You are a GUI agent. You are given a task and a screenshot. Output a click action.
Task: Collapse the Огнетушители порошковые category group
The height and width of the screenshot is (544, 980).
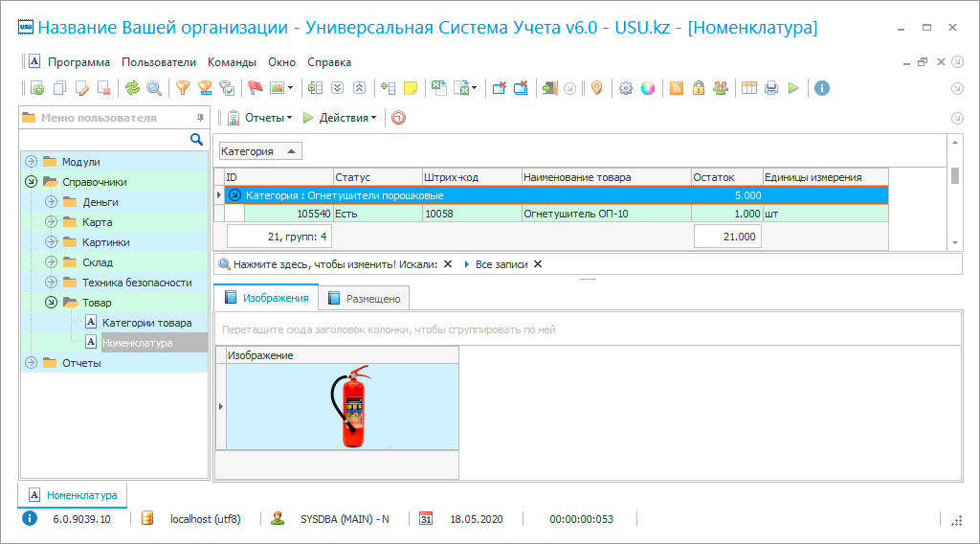click(234, 195)
